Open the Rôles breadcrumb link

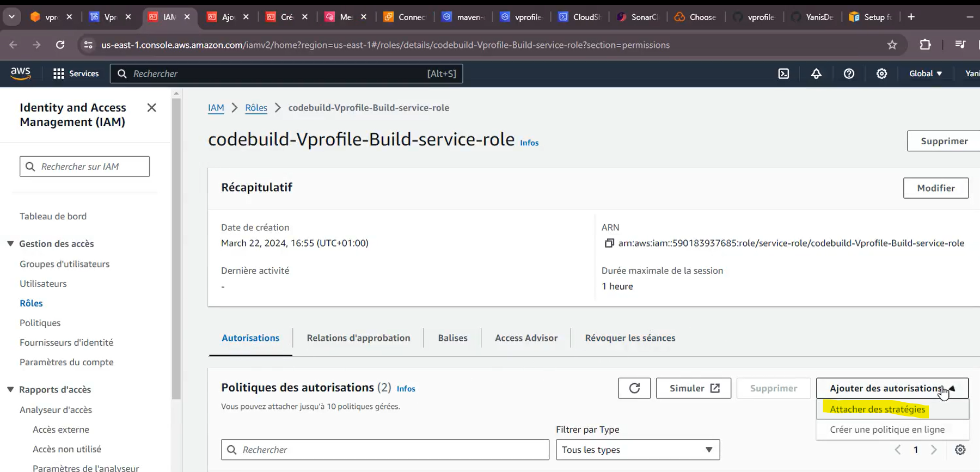coord(256,108)
